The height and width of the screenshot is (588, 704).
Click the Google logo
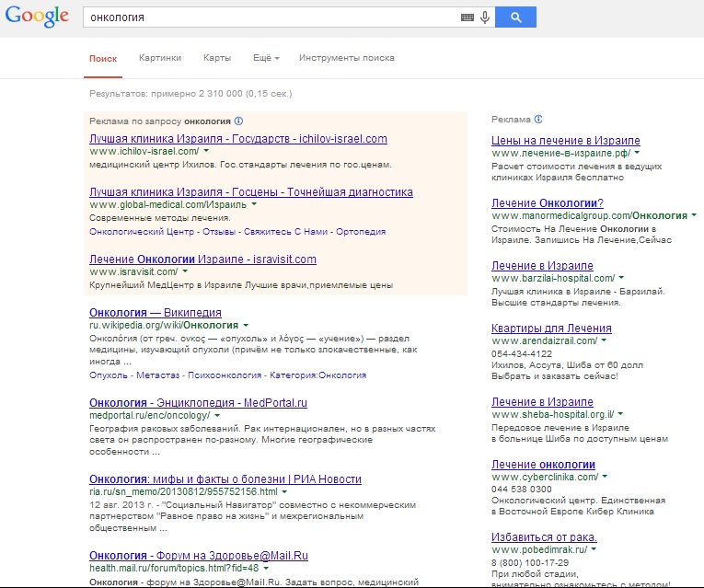point(37,17)
